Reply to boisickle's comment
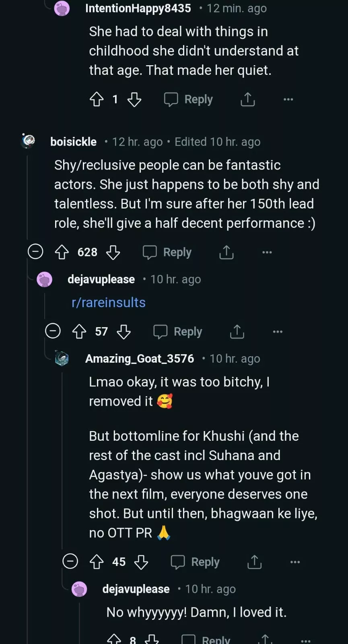Image resolution: width=348 pixels, height=644 pixels. pos(167,252)
